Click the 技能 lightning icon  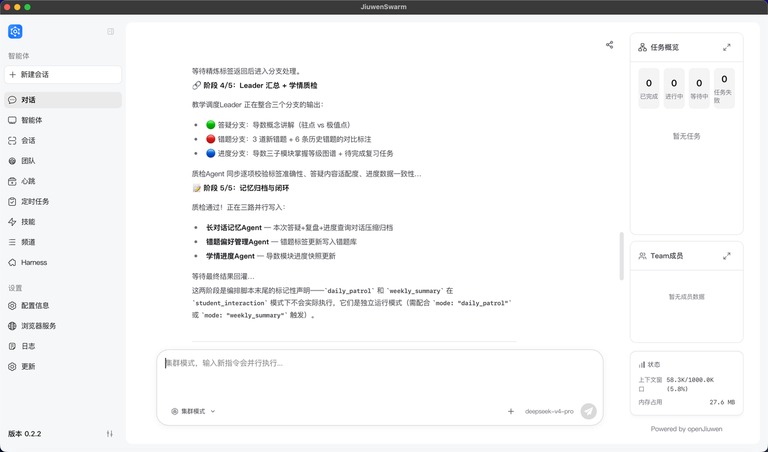[12, 222]
